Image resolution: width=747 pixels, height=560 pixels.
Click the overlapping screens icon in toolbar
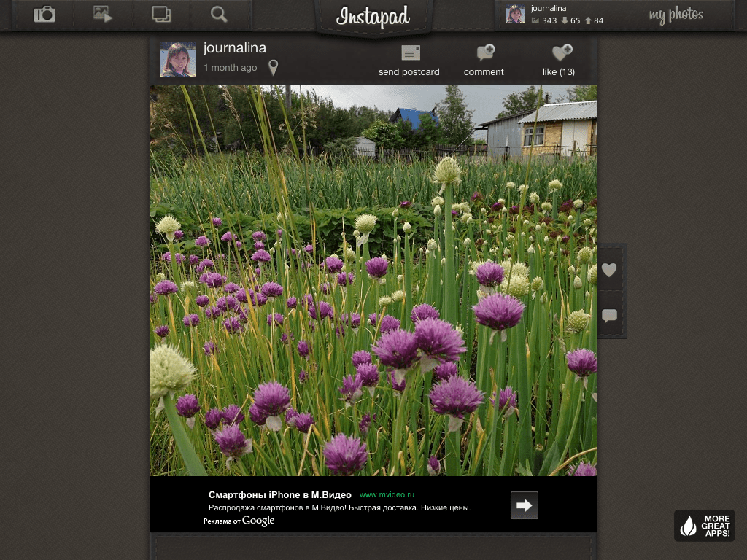(161, 15)
